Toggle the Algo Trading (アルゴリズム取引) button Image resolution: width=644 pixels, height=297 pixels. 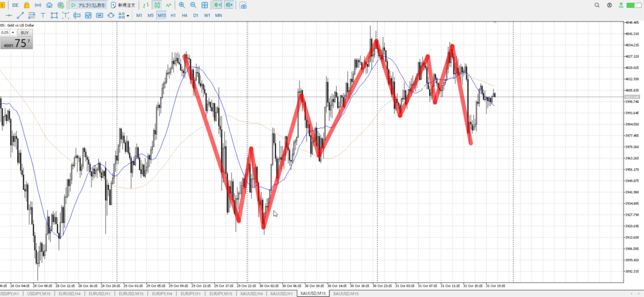(x=88, y=5)
